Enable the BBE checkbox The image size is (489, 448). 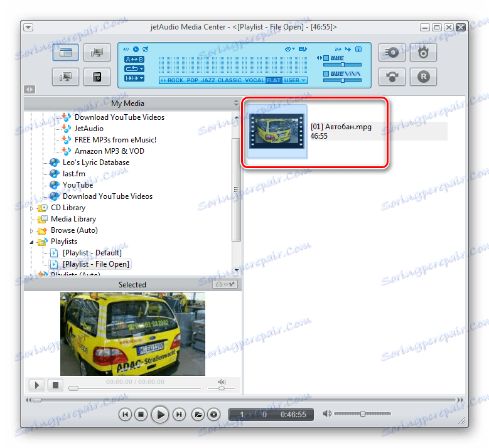[326, 58]
